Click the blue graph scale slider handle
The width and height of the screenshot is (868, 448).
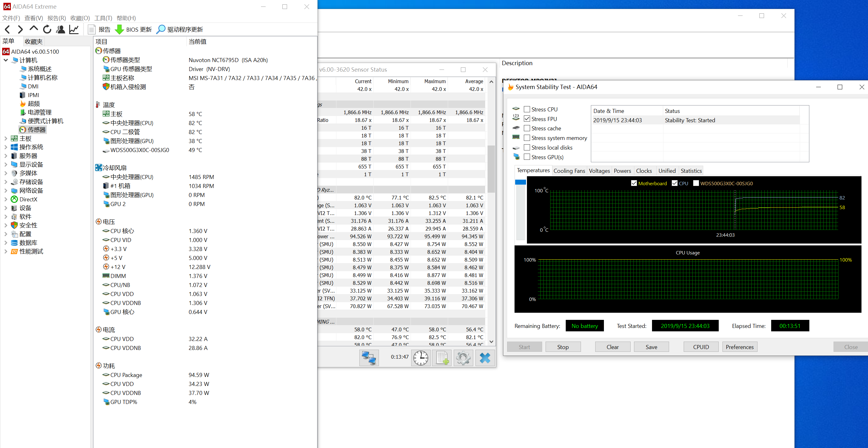pyautogui.click(x=520, y=182)
